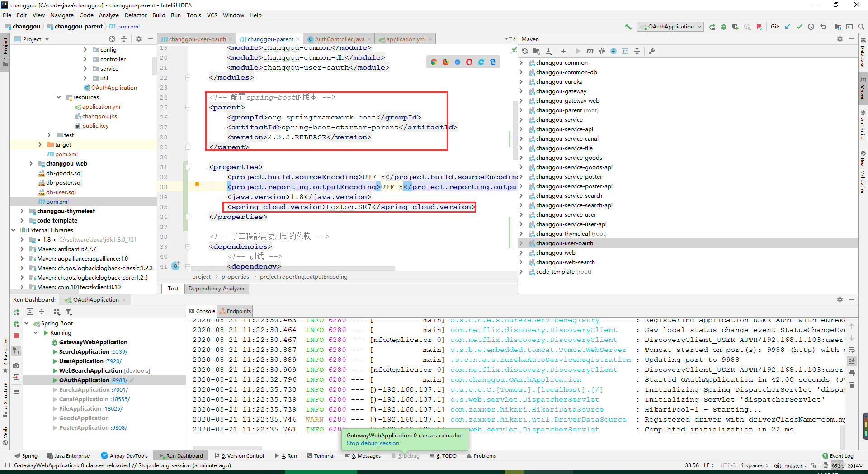Open Event Log

(838, 456)
